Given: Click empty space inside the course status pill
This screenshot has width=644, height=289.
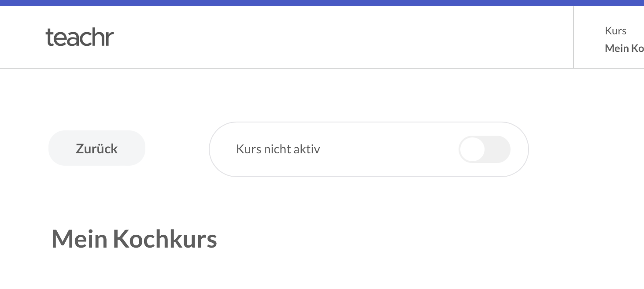Looking at the screenshot, I should click(388, 149).
